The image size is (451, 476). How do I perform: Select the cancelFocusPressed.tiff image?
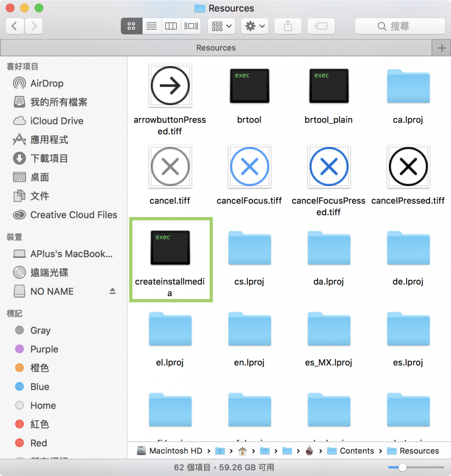point(329,167)
